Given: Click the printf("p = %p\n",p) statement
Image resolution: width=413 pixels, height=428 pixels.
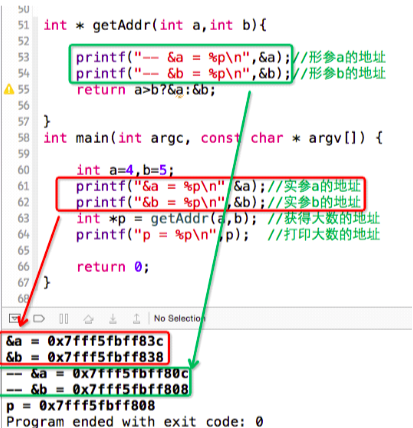Looking at the screenshot, I should [163, 235].
